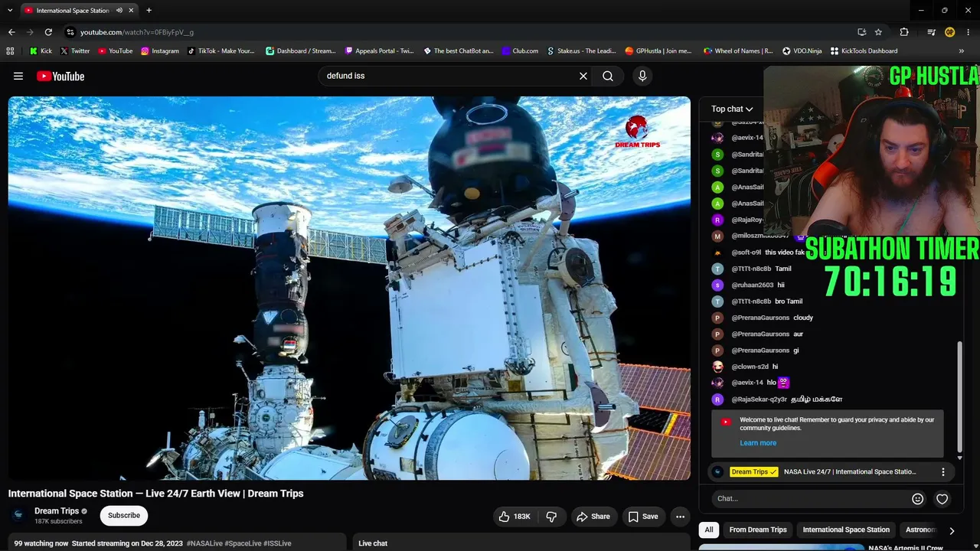Select the From Dream Trips chip
Viewport: 980px width, 551px height.
click(758, 530)
